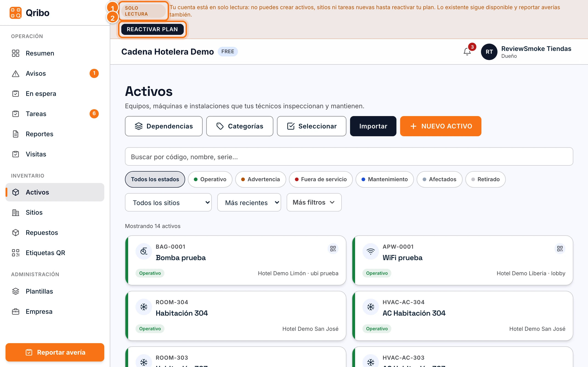Click the snowflake icon on ROOM-304 card

point(144,307)
